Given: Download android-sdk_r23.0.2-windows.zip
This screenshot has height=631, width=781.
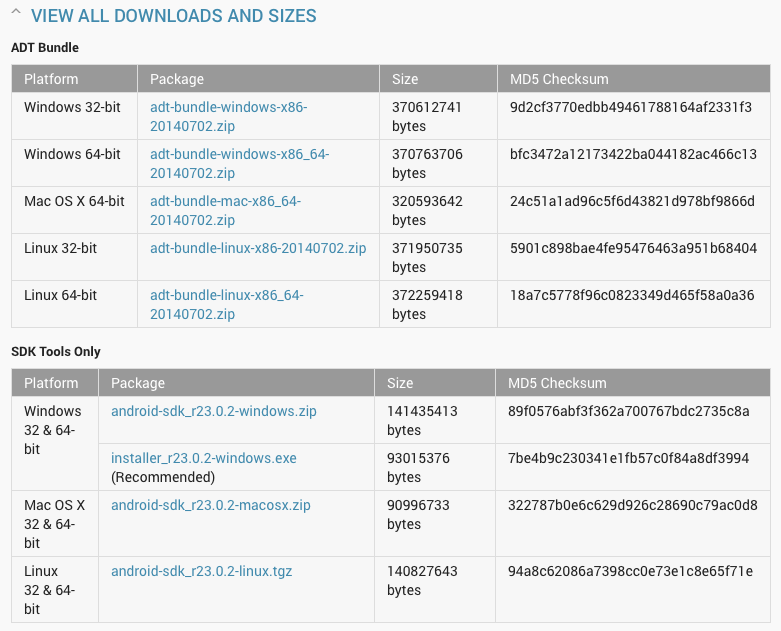Looking at the screenshot, I should pyautogui.click(x=214, y=411).
